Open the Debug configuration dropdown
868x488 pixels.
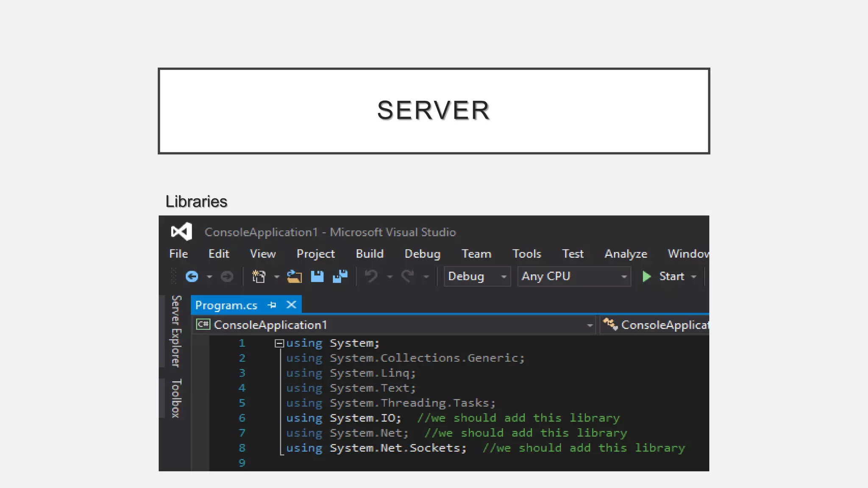click(504, 277)
